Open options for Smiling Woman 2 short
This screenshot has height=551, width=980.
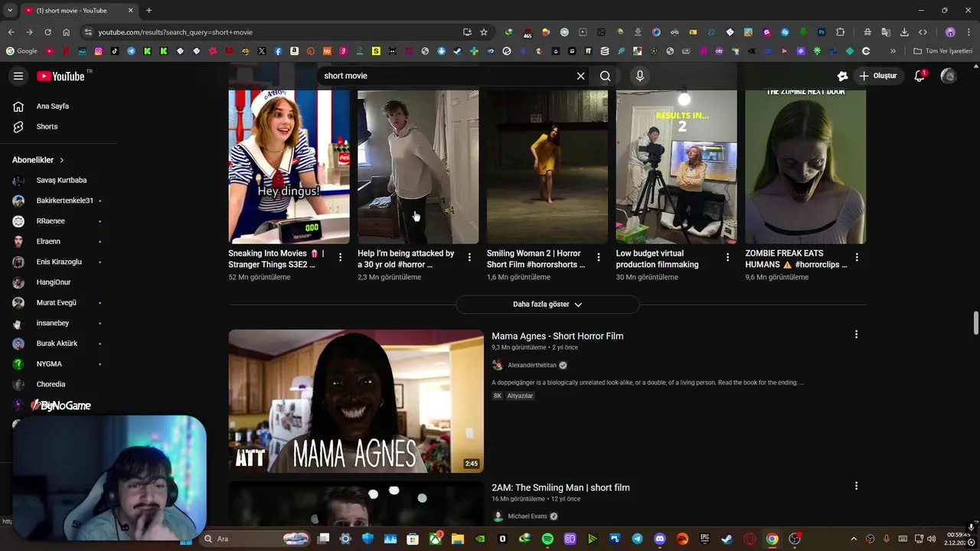click(x=599, y=258)
